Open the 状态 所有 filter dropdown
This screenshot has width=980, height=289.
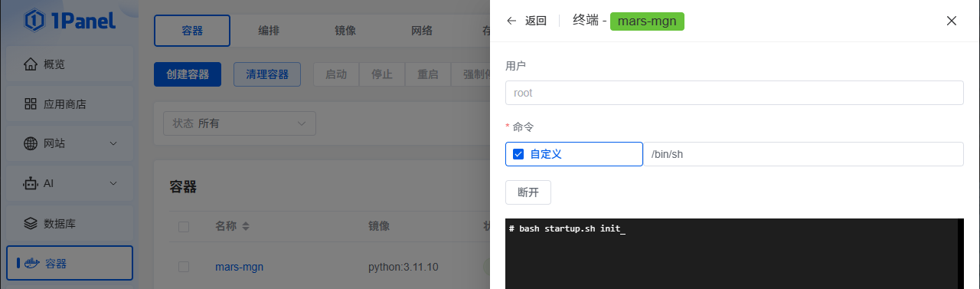pos(240,123)
